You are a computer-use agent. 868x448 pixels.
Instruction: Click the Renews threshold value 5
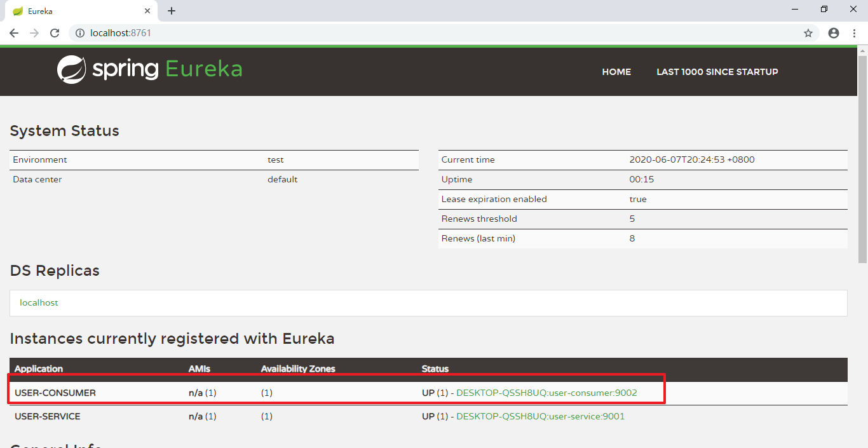[632, 219]
